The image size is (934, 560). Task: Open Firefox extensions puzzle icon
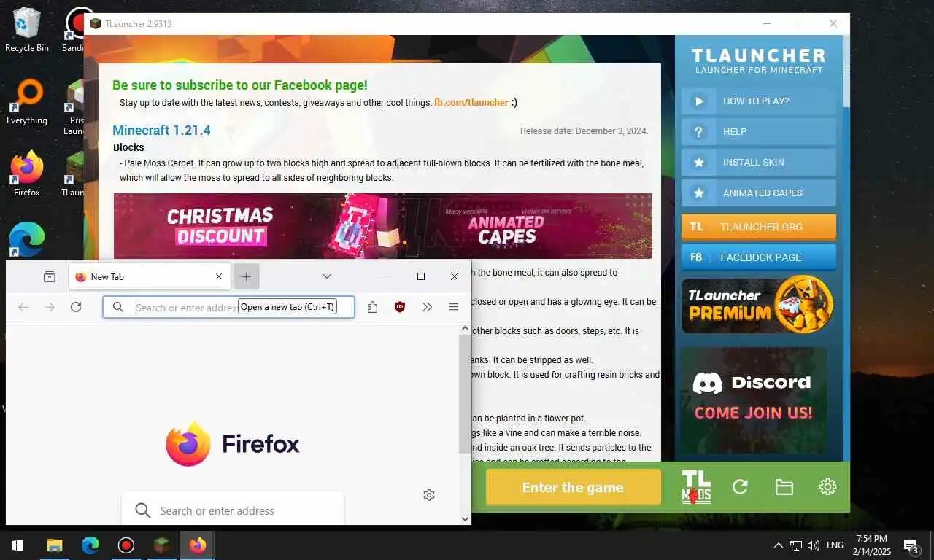click(372, 307)
